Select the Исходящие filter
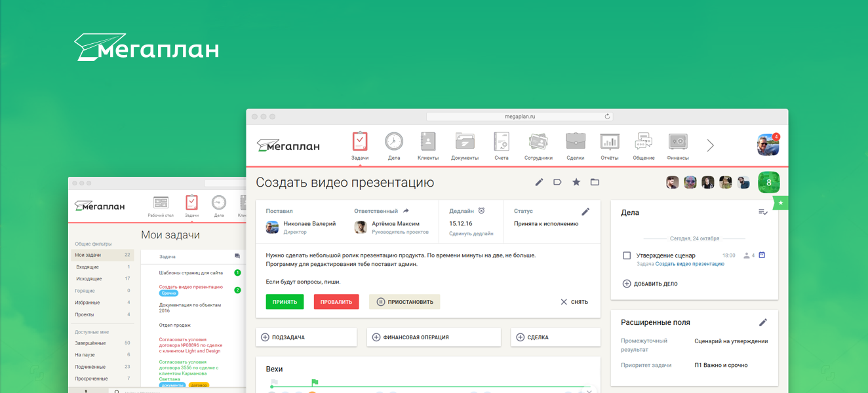The height and width of the screenshot is (393, 868). point(102,279)
